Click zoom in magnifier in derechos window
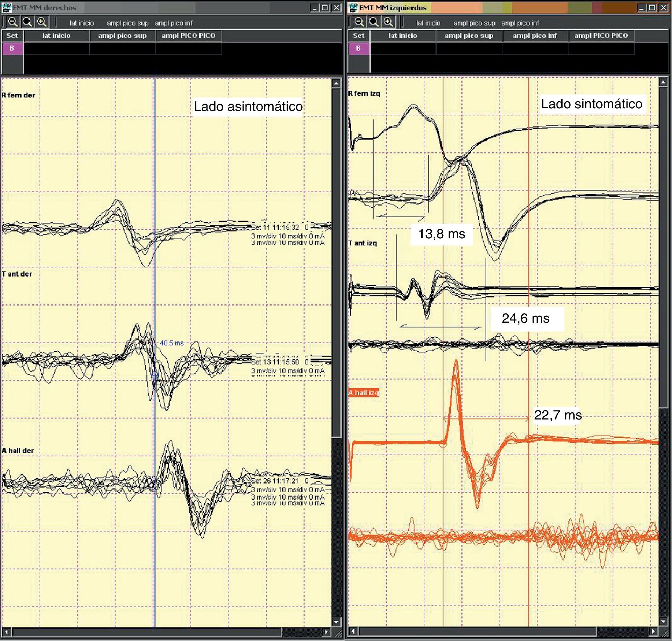Image resolution: width=672 pixels, height=641 pixels. point(42,23)
